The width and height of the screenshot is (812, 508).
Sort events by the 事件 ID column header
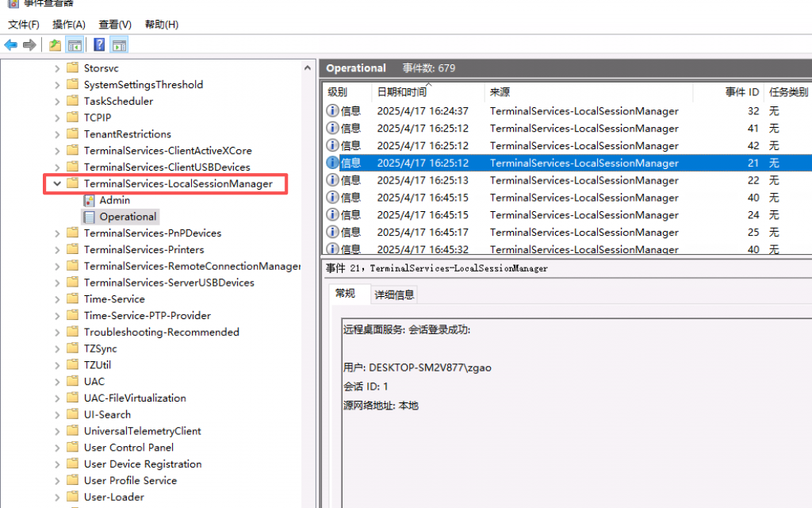741,92
